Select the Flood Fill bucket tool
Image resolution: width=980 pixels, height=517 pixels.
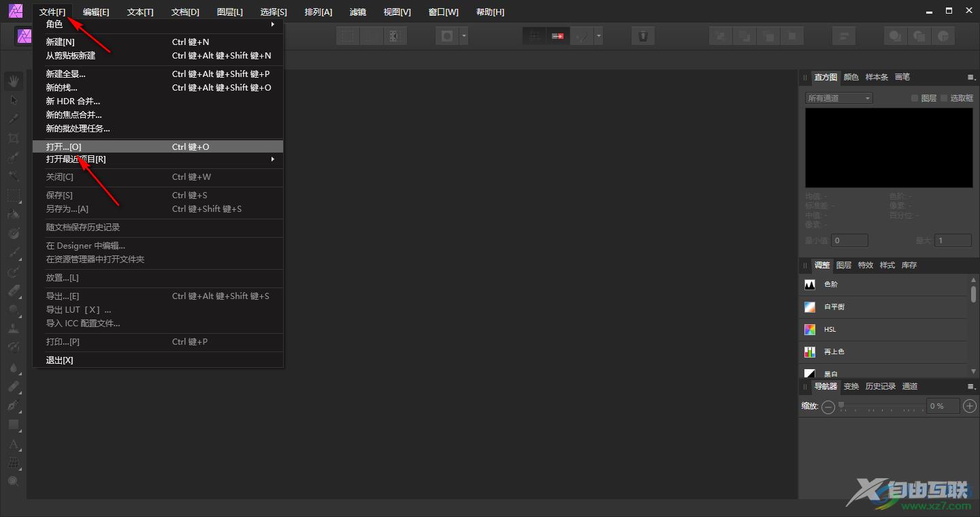(14, 215)
